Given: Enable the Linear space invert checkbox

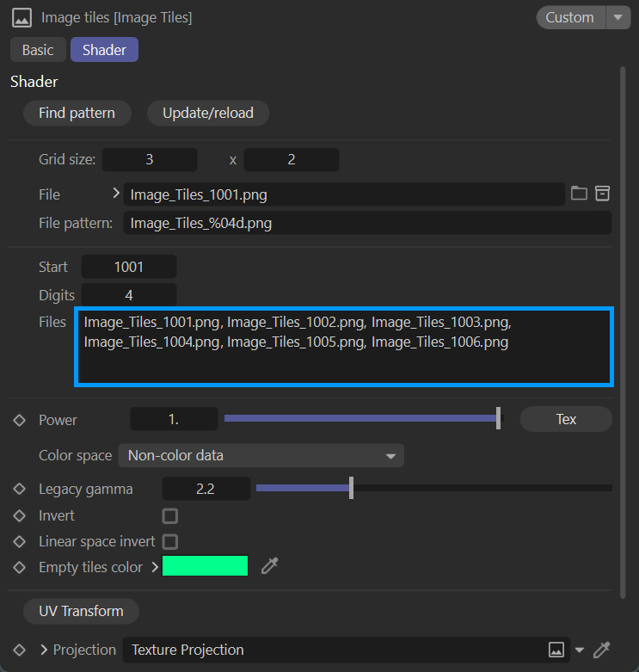Looking at the screenshot, I should 170,542.
